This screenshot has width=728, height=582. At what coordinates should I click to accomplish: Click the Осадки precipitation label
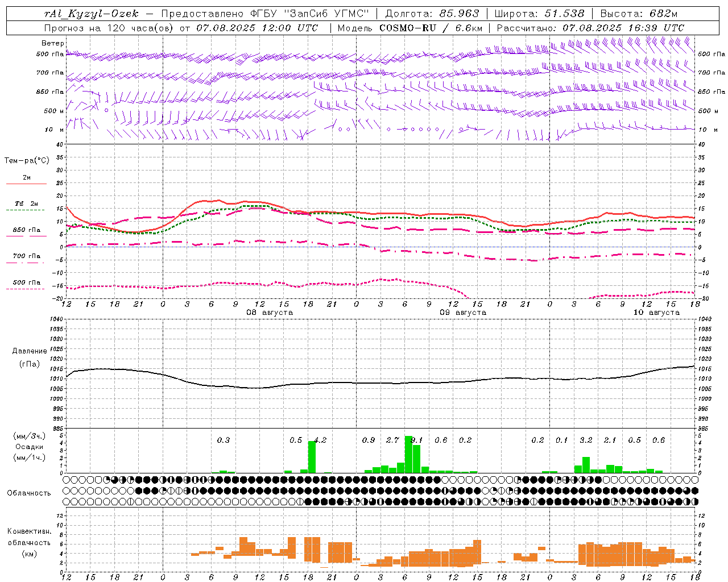(29, 447)
